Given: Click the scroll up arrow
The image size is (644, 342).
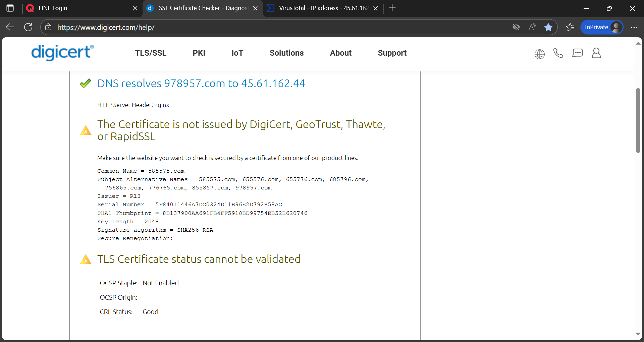Looking at the screenshot, I should pyautogui.click(x=638, y=43).
